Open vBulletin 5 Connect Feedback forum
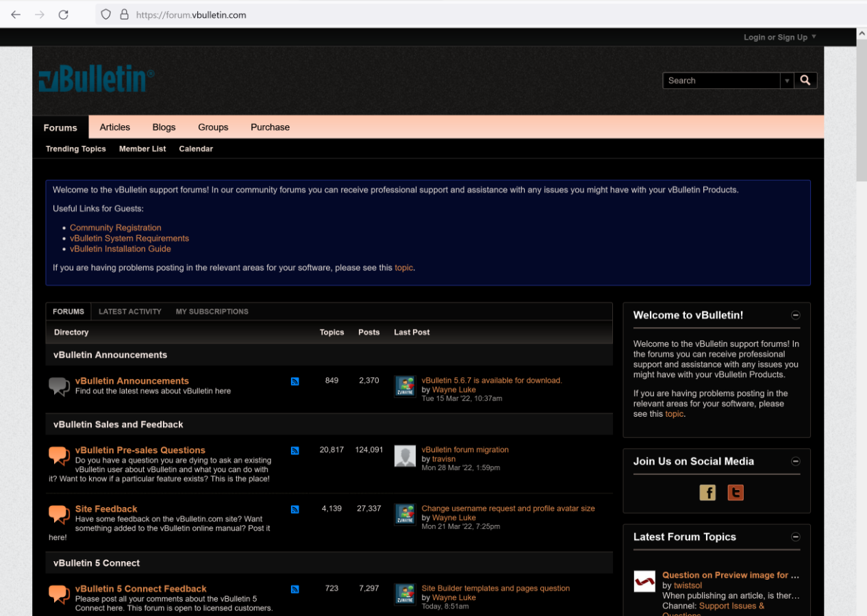The height and width of the screenshot is (616, 867). pyautogui.click(x=141, y=589)
